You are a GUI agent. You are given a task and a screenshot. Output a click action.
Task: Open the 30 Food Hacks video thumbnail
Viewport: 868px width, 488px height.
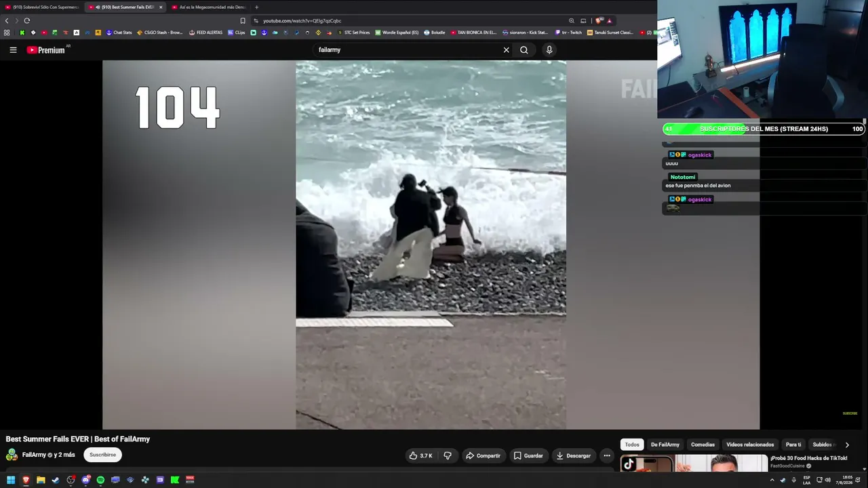(x=693, y=463)
